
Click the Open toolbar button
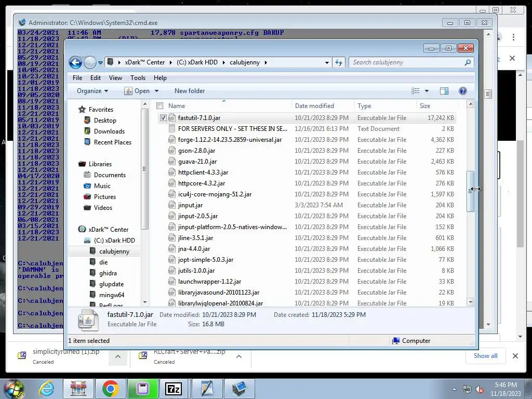point(137,91)
